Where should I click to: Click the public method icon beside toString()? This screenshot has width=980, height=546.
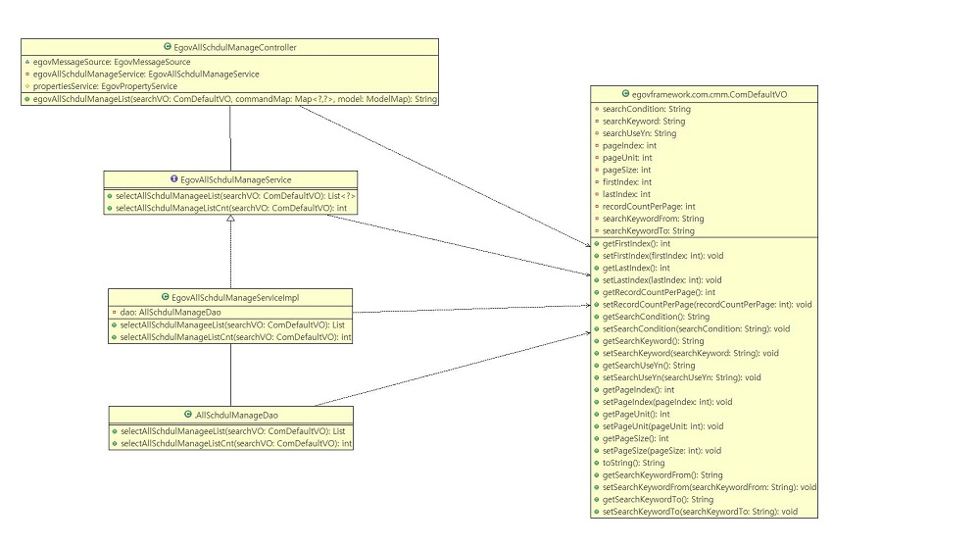(x=597, y=463)
